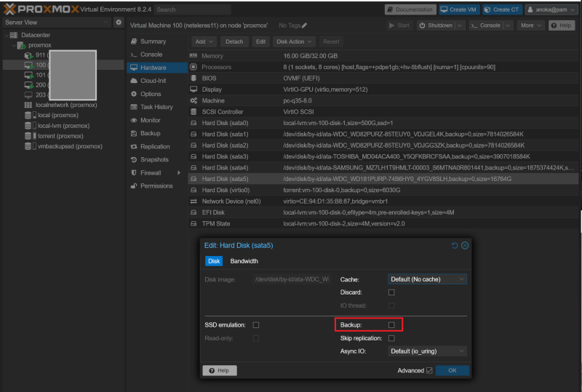Toggle the Discard checkbox
This screenshot has height=392, width=582.
(x=391, y=292)
